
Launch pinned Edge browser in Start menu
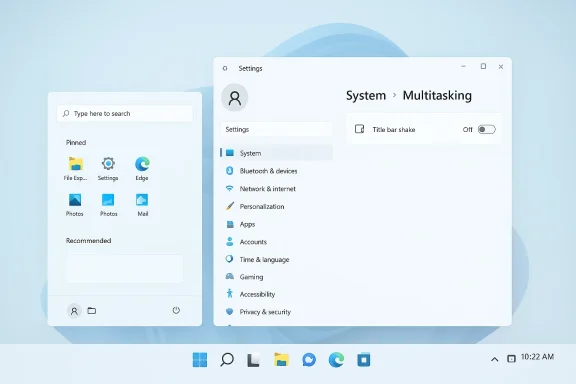point(142,168)
